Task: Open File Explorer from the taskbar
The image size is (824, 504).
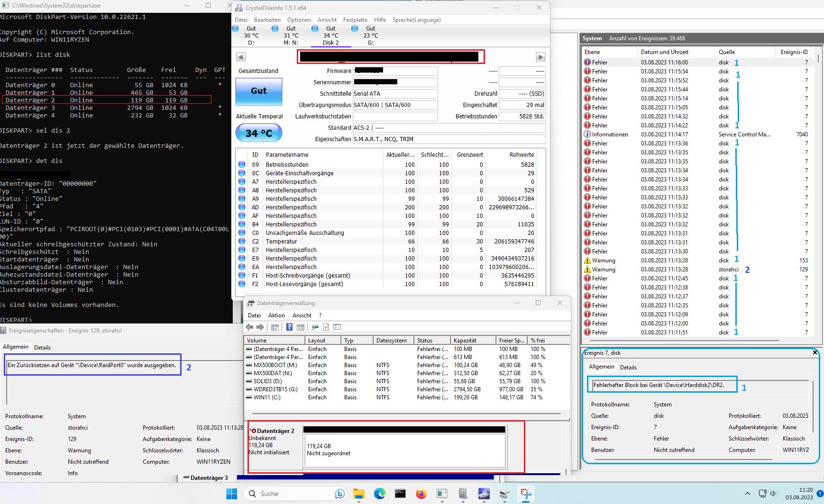Action: click(358, 494)
